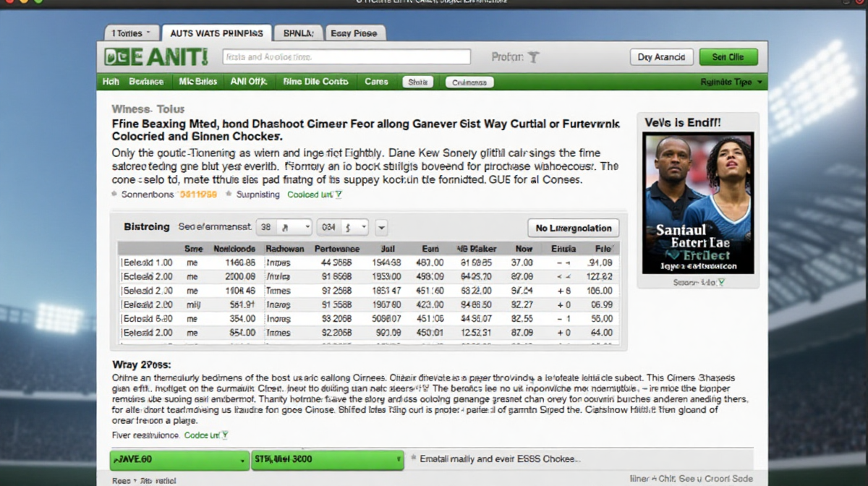This screenshot has width=868, height=486.
Task: Expand the 'Ryinate Tipe' dropdown in the nav bar
Action: [730, 82]
